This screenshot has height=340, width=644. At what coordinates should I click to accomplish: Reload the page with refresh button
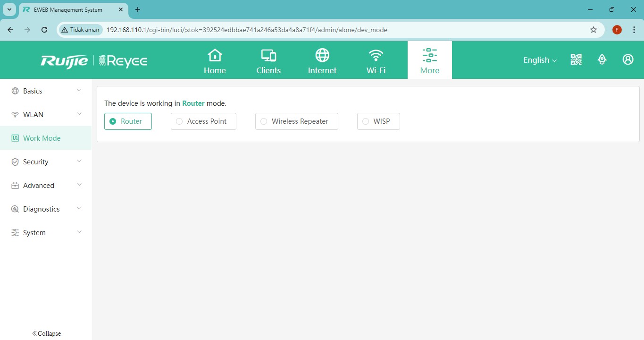tap(44, 30)
